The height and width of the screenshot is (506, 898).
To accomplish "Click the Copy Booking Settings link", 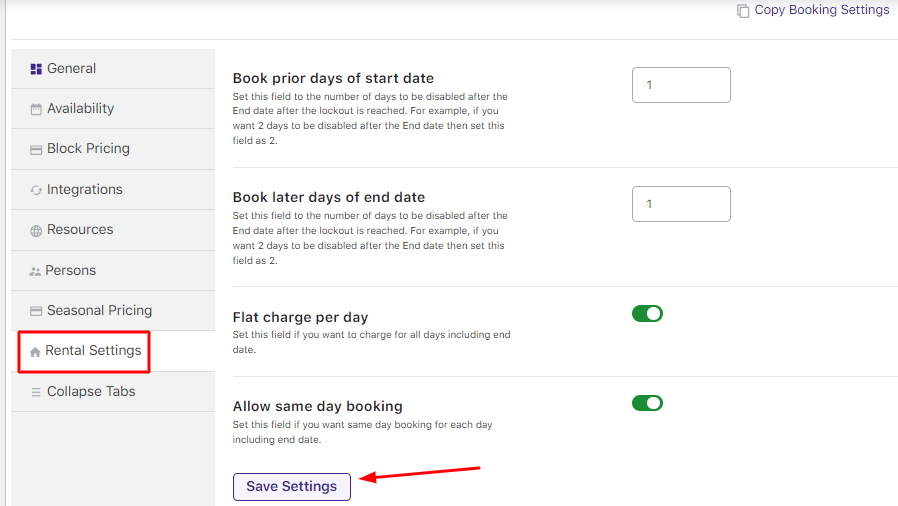I will point(821,10).
